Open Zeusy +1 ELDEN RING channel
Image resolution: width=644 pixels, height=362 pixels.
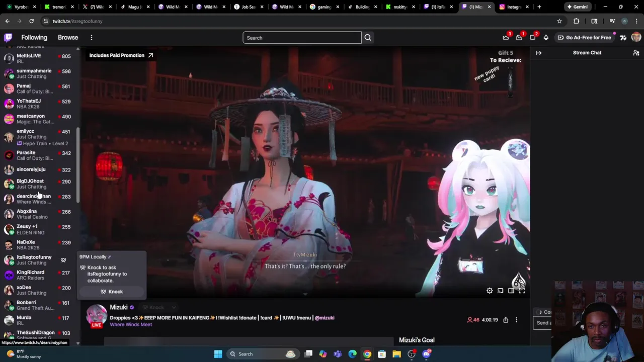point(39,229)
